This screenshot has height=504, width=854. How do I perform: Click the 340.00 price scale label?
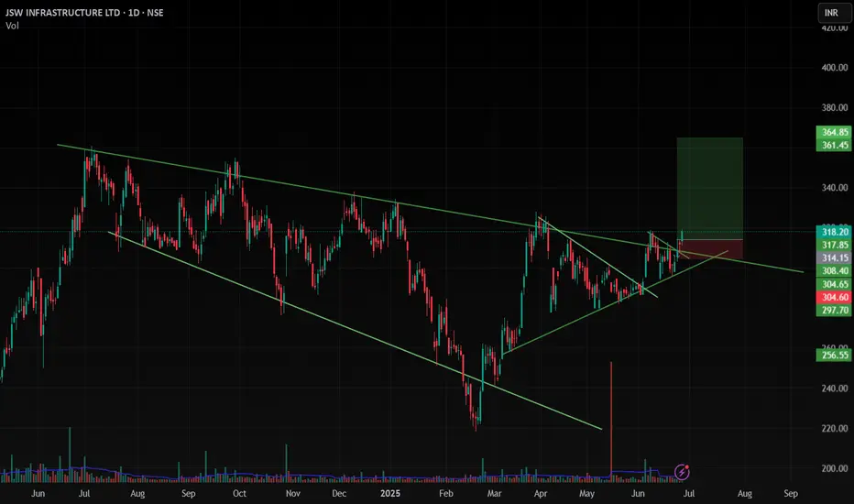pyautogui.click(x=835, y=188)
